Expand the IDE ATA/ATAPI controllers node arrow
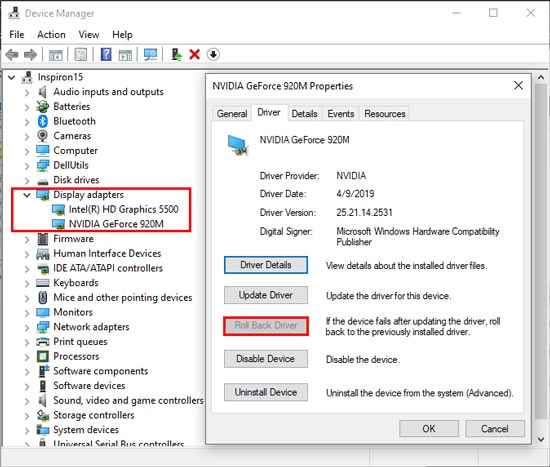The height and width of the screenshot is (467, 550). tap(27, 269)
